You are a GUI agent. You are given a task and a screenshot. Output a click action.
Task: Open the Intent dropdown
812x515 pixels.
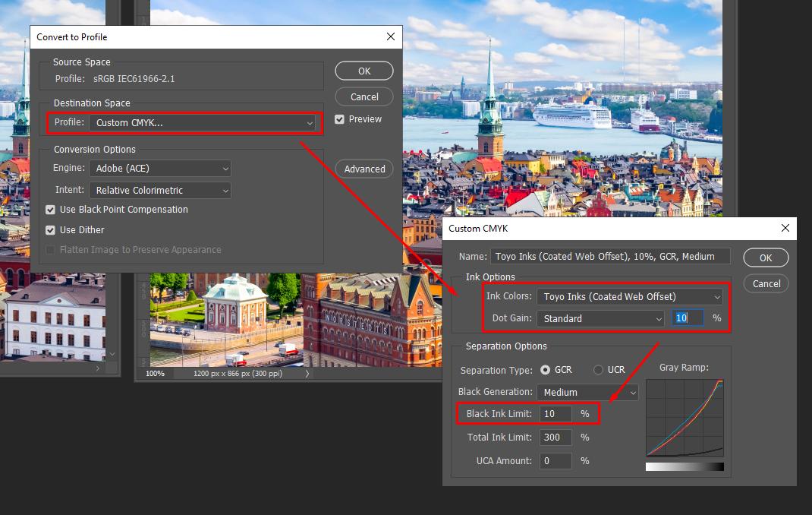coord(159,190)
